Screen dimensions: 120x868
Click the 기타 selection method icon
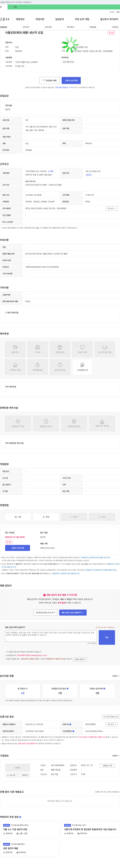coord(100,517)
